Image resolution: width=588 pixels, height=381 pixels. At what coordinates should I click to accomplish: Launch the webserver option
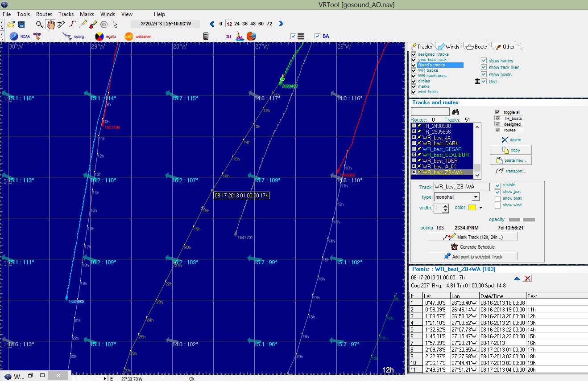(138, 36)
